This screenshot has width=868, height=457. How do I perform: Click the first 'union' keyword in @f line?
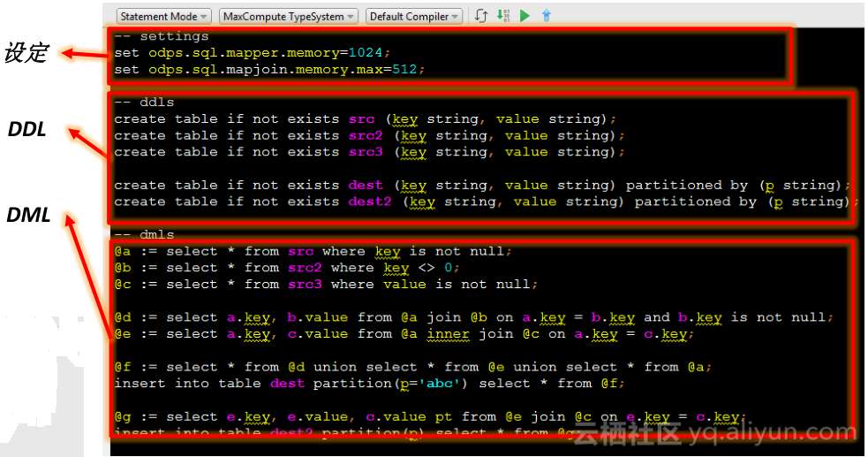pyautogui.click(x=335, y=367)
